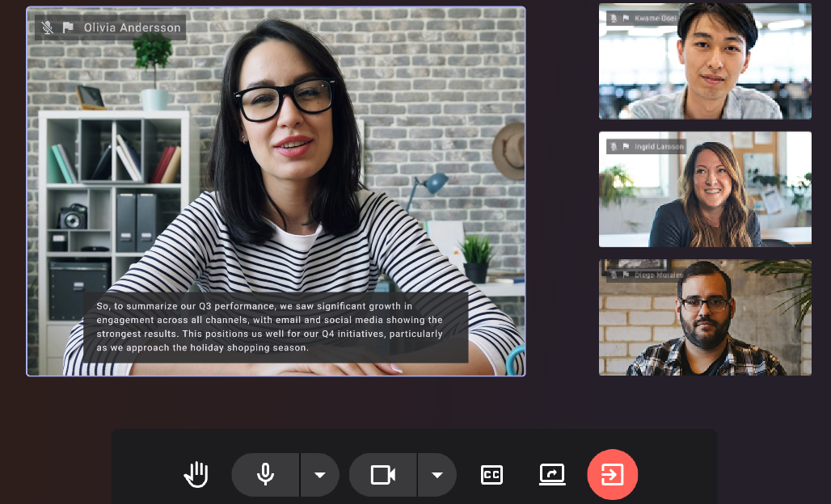Expand the microphone options arrow
Image resolution: width=831 pixels, height=504 pixels.
tap(320, 474)
